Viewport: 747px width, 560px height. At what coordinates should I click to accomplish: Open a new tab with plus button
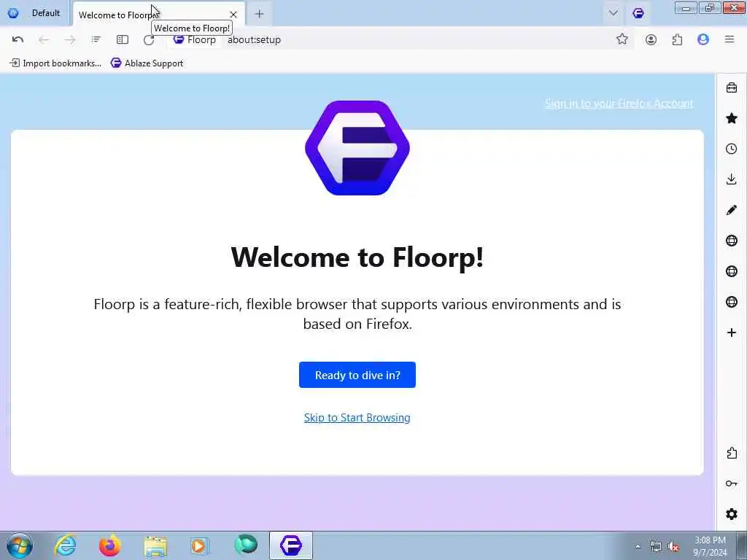[259, 14]
